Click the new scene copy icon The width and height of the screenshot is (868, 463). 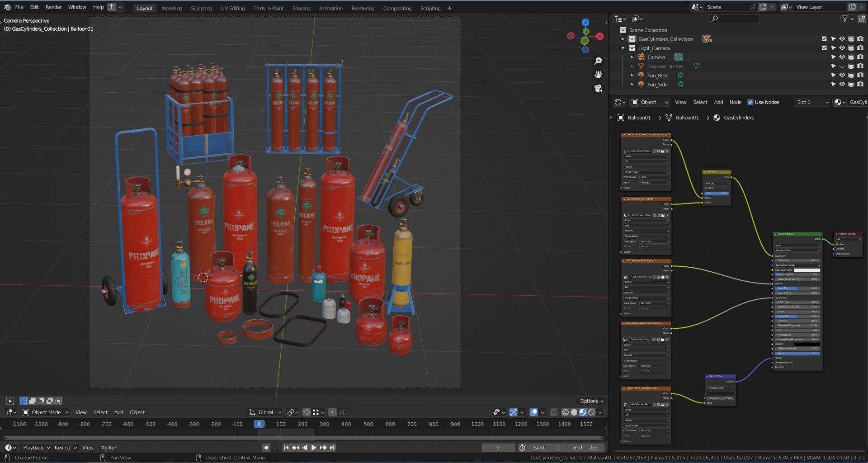pos(763,7)
